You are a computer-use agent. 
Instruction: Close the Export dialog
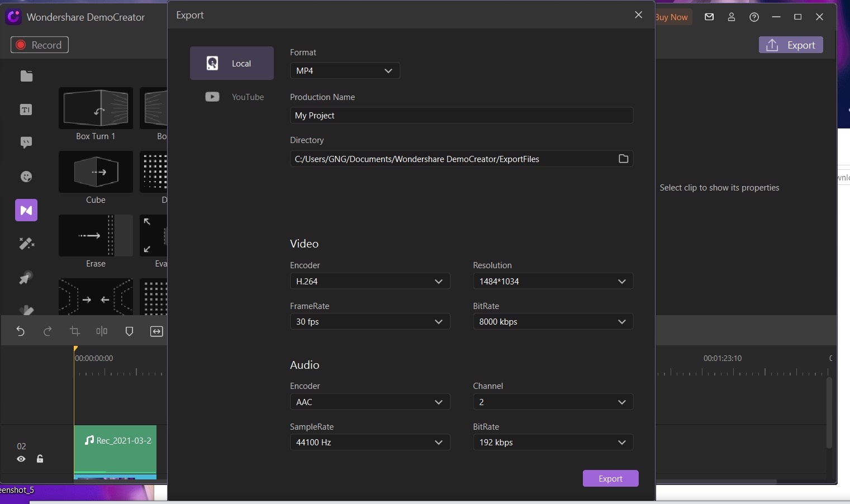click(639, 15)
